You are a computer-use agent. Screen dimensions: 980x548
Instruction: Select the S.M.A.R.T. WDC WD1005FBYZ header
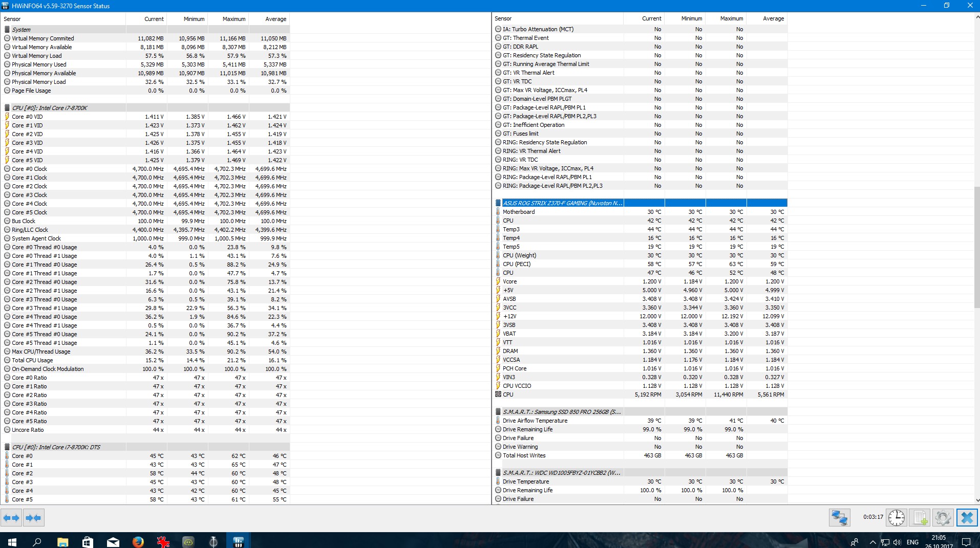click(641, 473)
